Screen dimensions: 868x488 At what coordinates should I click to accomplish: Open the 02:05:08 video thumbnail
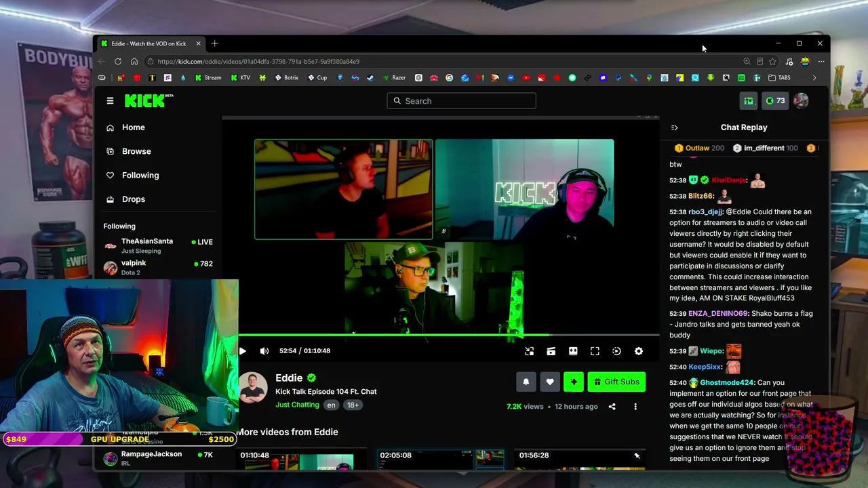click(x=441, y=459)
